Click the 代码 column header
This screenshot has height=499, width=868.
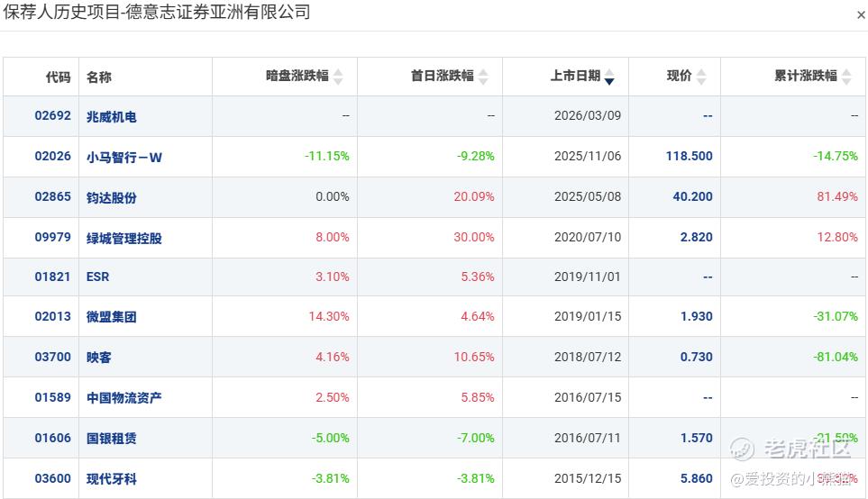58,77
